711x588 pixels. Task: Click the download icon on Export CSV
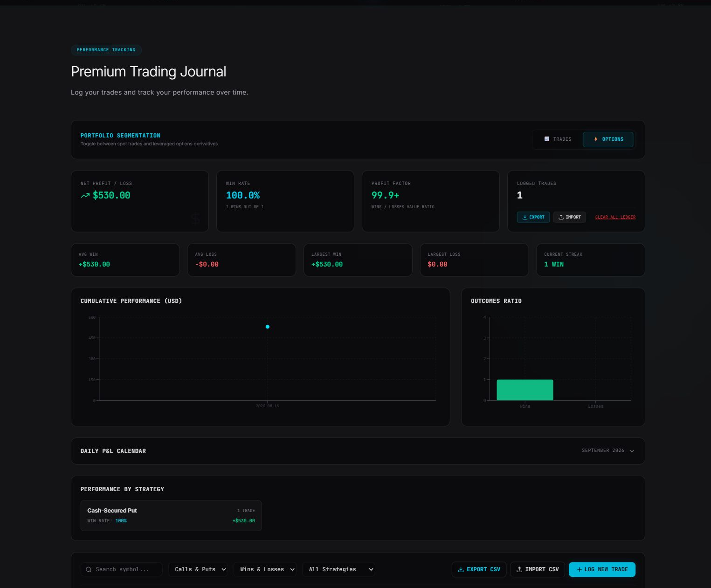(461, 569)
